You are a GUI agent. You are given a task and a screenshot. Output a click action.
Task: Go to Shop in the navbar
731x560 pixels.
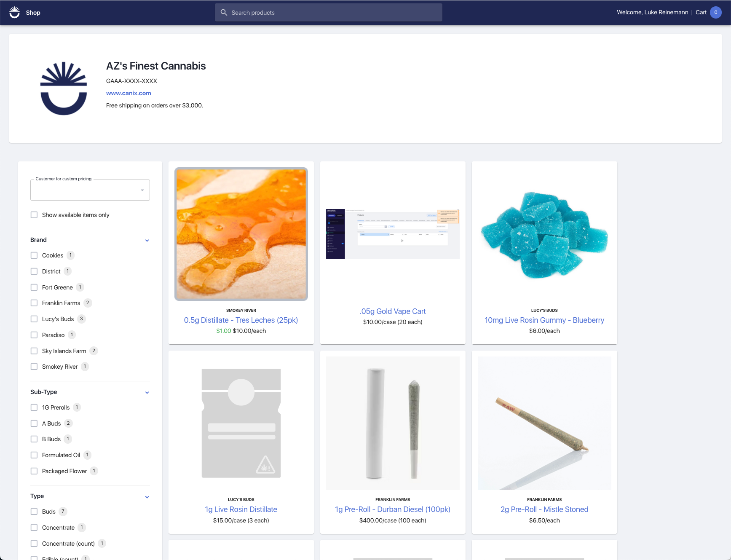pos(33,13)
